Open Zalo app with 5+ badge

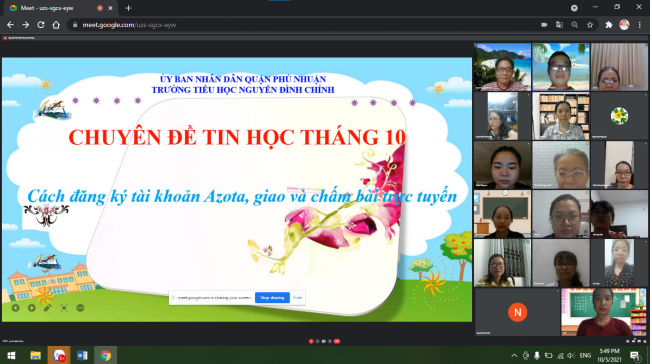59,356
